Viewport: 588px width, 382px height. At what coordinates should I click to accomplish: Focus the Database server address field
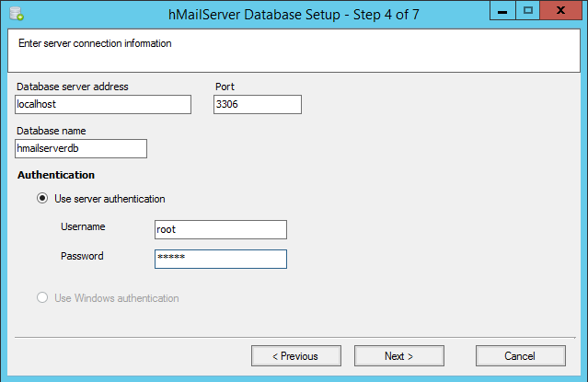pos(103,104)
